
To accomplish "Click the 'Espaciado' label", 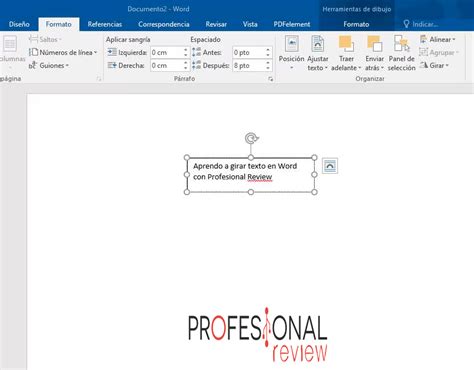I will (205, 39).
